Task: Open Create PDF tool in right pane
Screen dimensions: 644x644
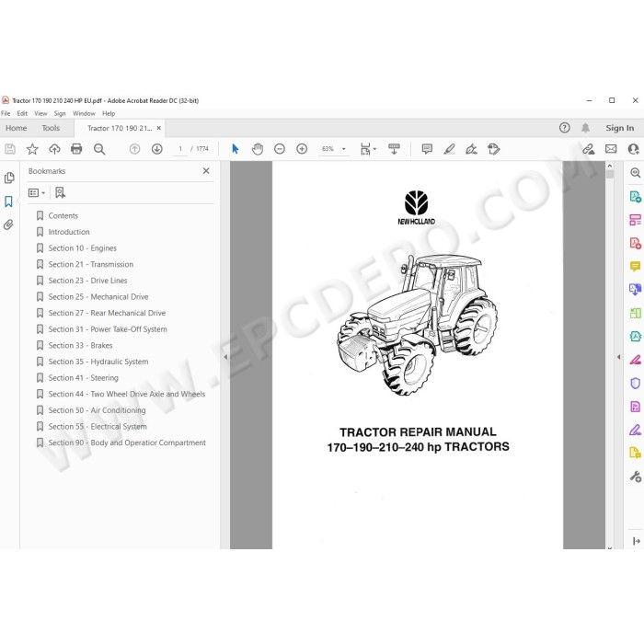Action: [x=635, y=243]
